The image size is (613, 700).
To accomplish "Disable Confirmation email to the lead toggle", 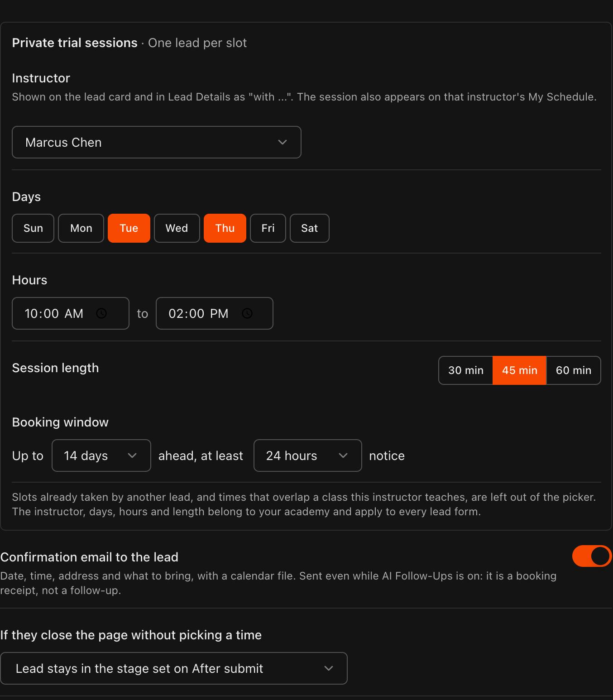I will pos(592,556).
